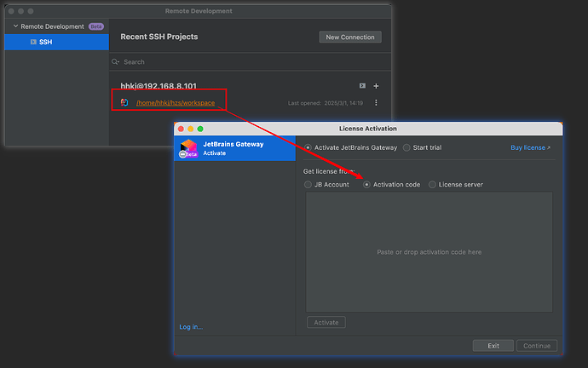
Task: Click the IDE icon beside workspace path
Action: (x=124, y=102)
